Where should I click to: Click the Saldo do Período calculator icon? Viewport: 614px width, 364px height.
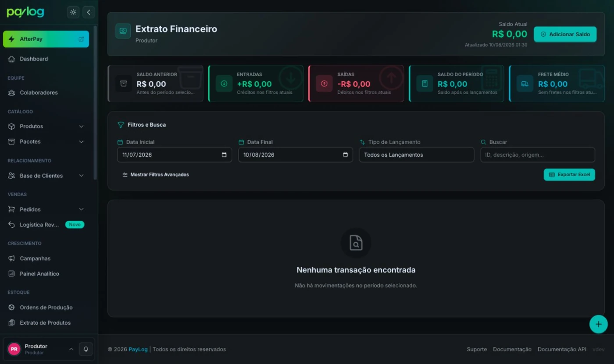pos(425,84)
